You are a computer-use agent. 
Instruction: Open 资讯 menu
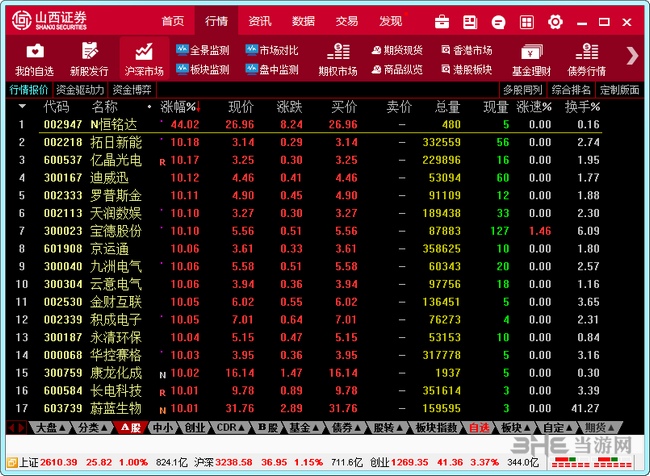[x=260, y=21]
